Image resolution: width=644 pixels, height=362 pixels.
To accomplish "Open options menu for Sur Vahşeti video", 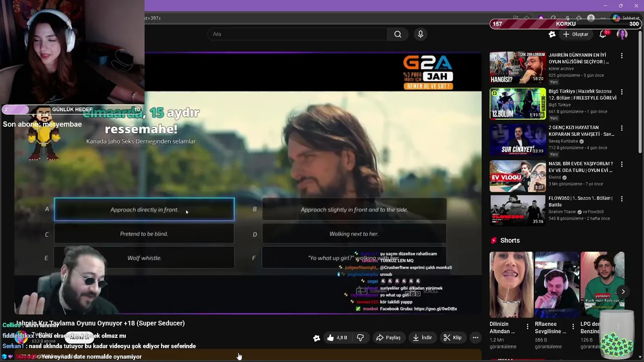I will pos(622,128).
